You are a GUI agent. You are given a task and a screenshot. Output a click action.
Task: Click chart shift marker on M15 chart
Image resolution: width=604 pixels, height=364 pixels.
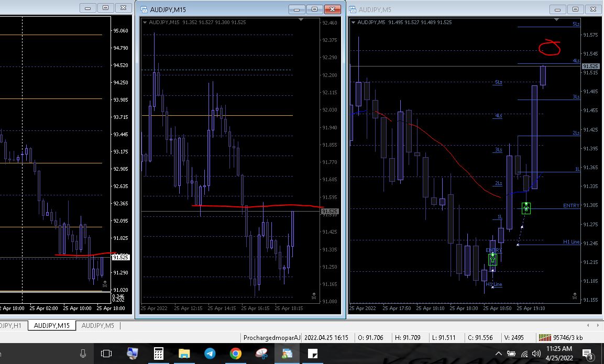pyautogui.click(x=301, y=19)
